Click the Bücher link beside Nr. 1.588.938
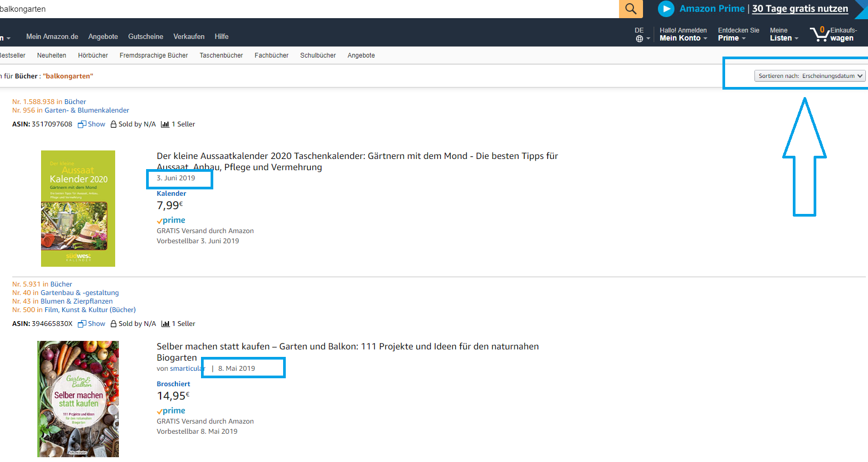The height and width of the screenshot is (462, 868). (75, 101)
